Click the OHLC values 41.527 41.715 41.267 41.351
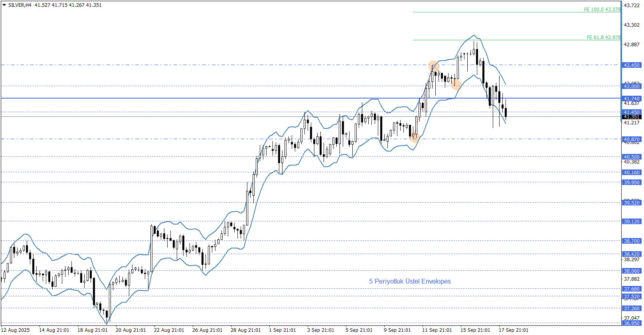 point(68,5)
